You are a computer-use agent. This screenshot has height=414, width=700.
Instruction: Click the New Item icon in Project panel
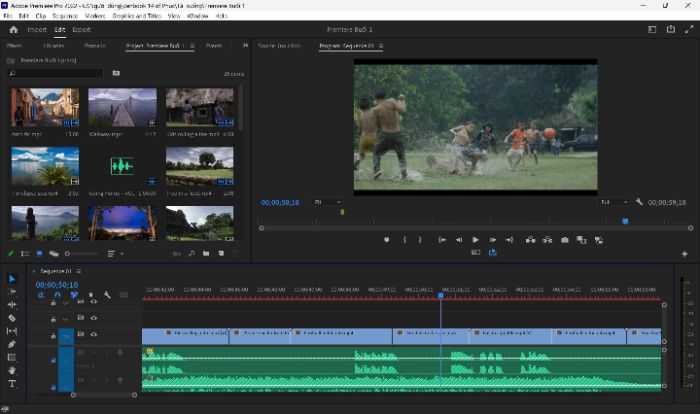click(221, 253)
